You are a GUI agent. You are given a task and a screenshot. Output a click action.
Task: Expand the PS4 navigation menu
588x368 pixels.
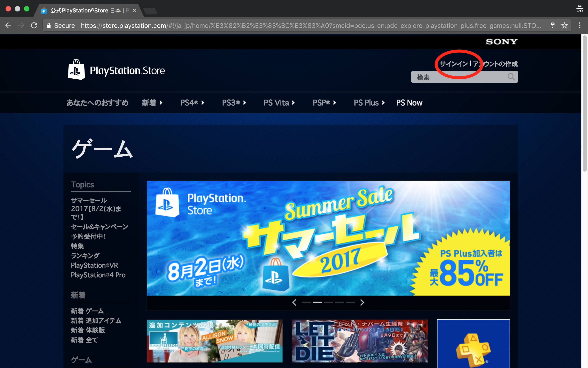[192, 103]
